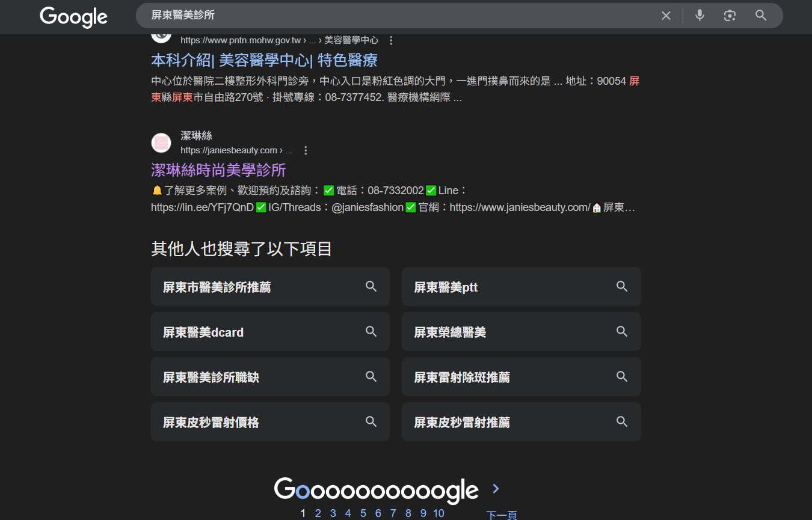
Task: Go to results page 4
Action: [348, 513]
